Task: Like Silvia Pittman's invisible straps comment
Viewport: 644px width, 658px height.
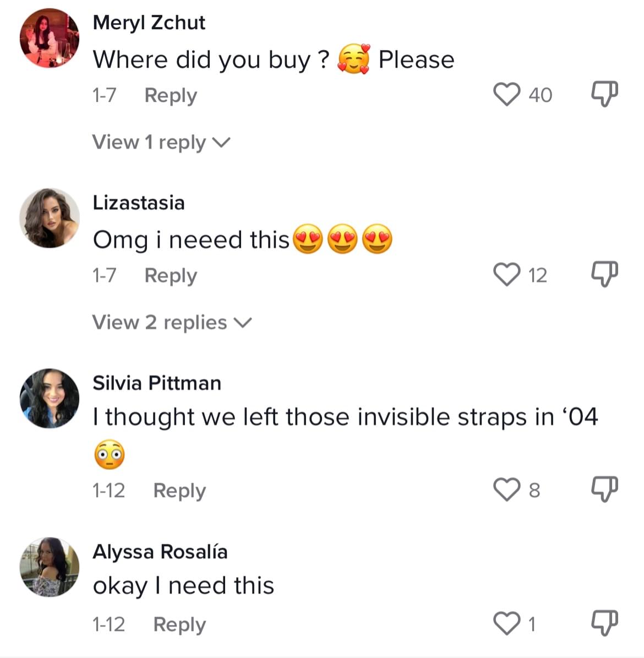Action: [506, 489]
